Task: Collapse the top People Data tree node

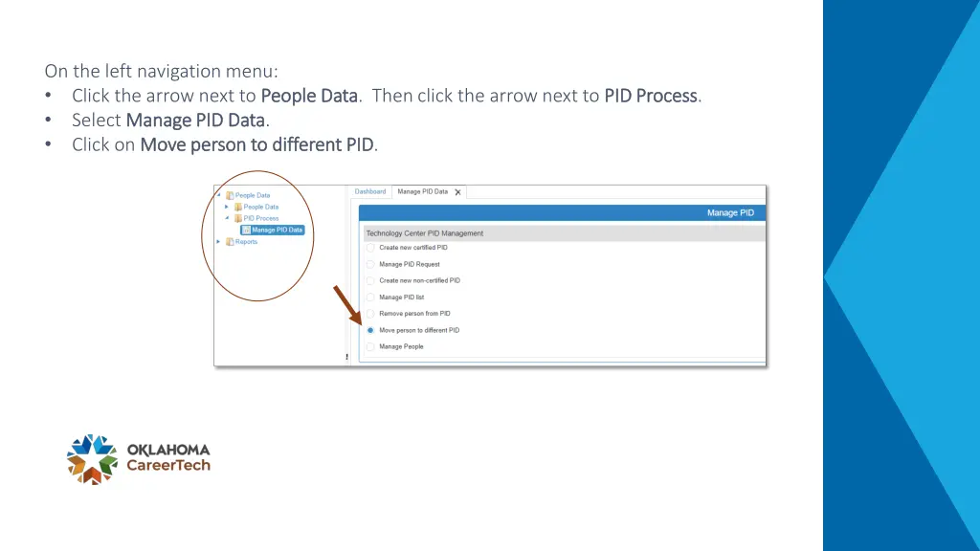Action: click(x=219, y=195)
